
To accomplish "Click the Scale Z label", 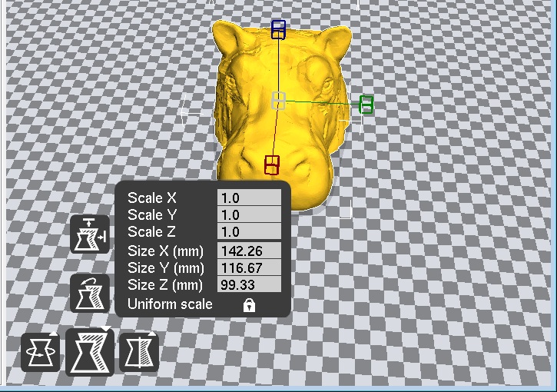I will tap(151, 231).
